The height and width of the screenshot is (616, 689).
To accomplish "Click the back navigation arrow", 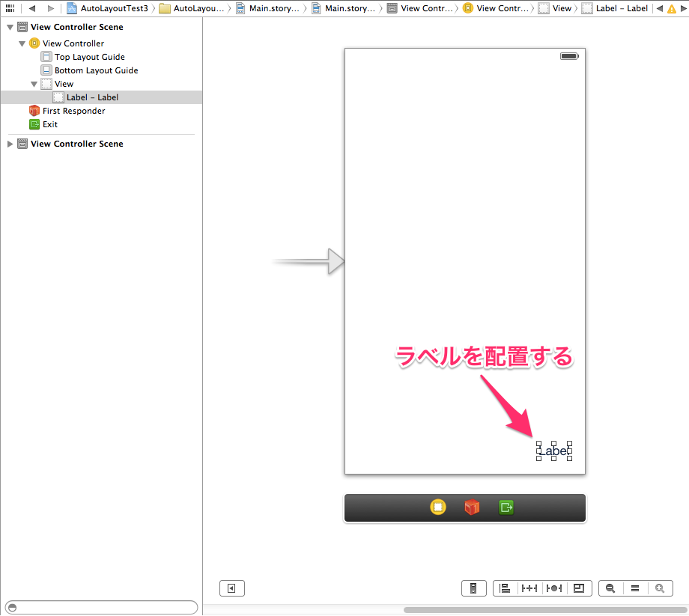I will (31, 8).
